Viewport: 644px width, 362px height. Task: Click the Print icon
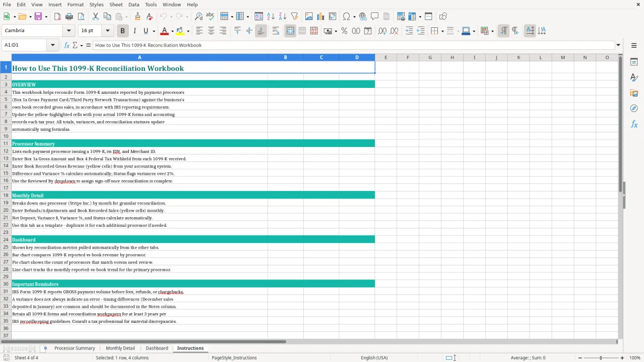69,17
